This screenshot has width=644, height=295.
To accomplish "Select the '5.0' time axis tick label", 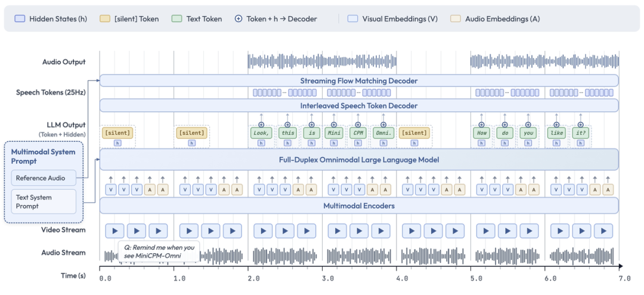I will tap(476, 279).
